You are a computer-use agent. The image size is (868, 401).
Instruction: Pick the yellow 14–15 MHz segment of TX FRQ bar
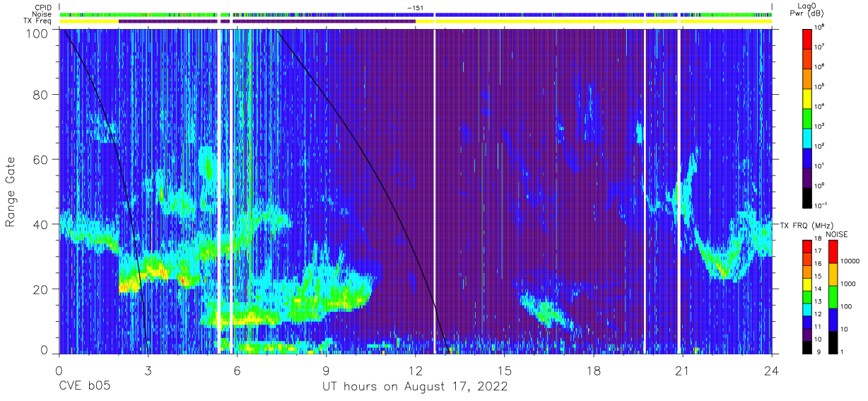click(x=807, y=284)
